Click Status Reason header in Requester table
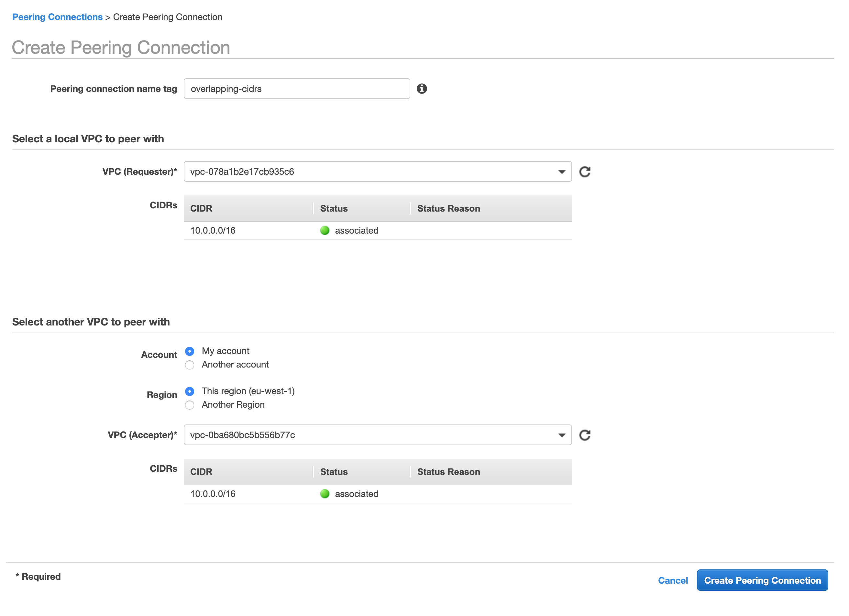Image resolution: width=849 pixels, height=616 pixels. (x=448, y=208)
